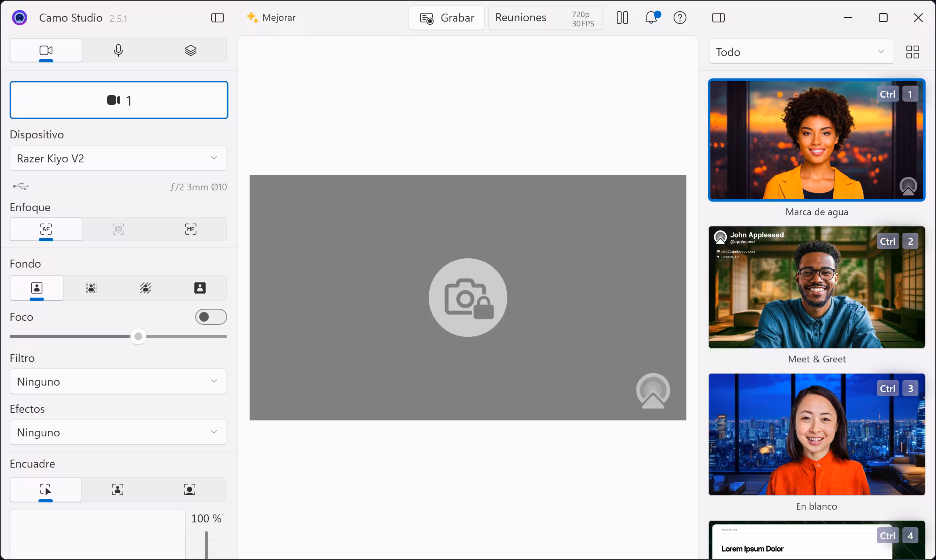
Task: Click the Mejorar upgrade button
Action: click(x=272, y=18)
